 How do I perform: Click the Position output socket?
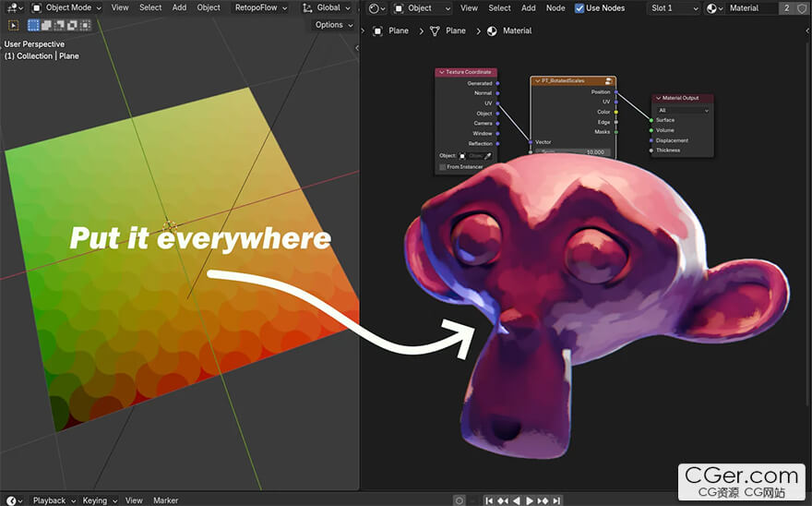pos(615,92)
